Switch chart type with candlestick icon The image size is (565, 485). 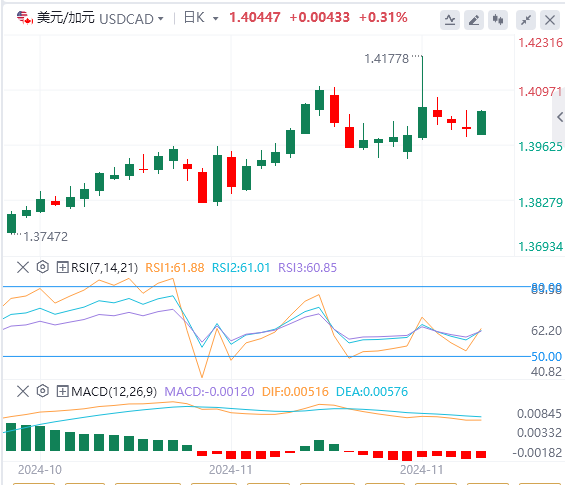point(498,20)
